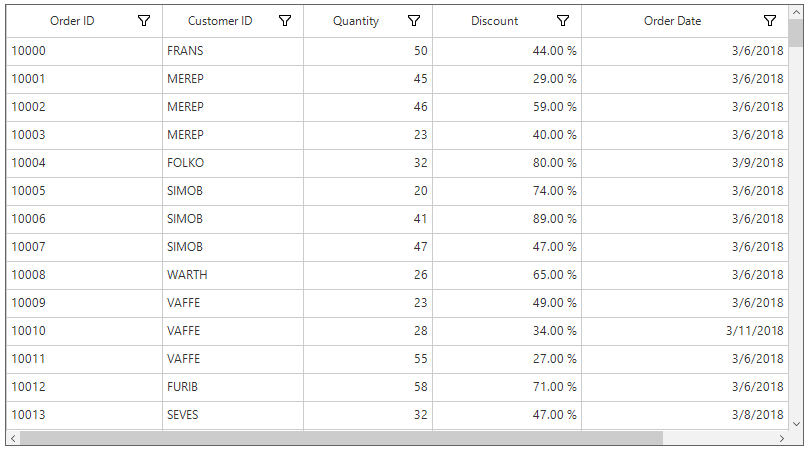Click the FURIB customer cell
Viewport: 807px width, 449px height.
[233, 387]
